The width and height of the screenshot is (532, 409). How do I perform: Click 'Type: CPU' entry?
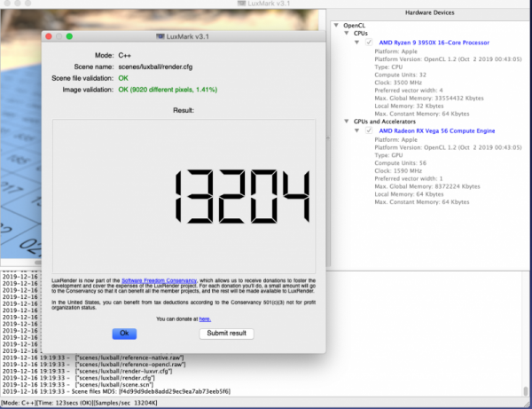click(388, 67)
